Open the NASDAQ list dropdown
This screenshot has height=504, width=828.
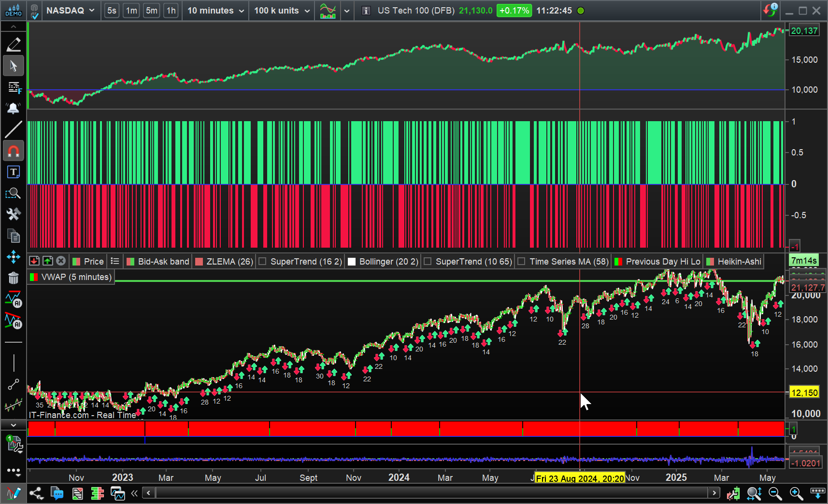[71, 11]
